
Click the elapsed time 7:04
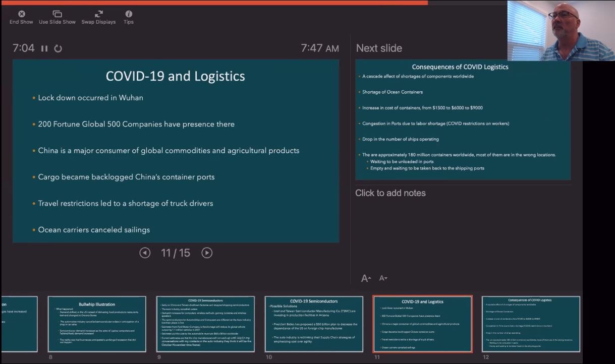click(x=24, y=48)
